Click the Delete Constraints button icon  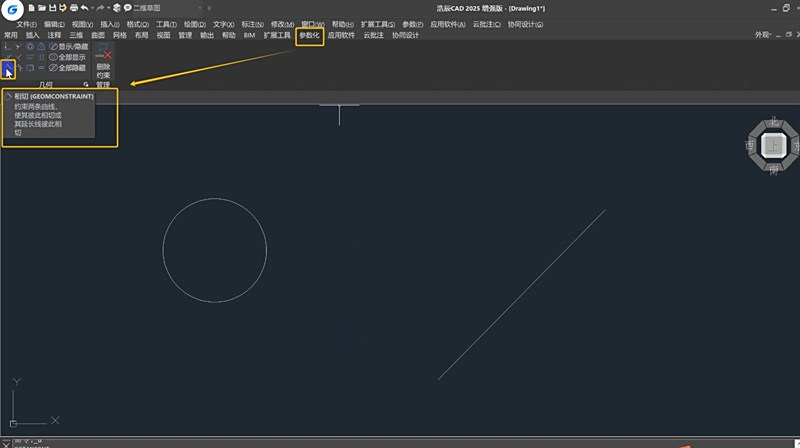103,52
